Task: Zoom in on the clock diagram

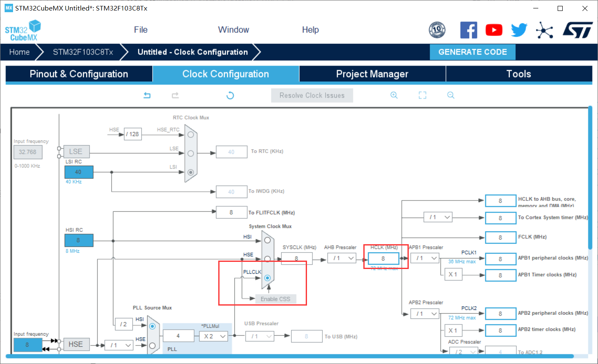Action: (x=394, y=95)
